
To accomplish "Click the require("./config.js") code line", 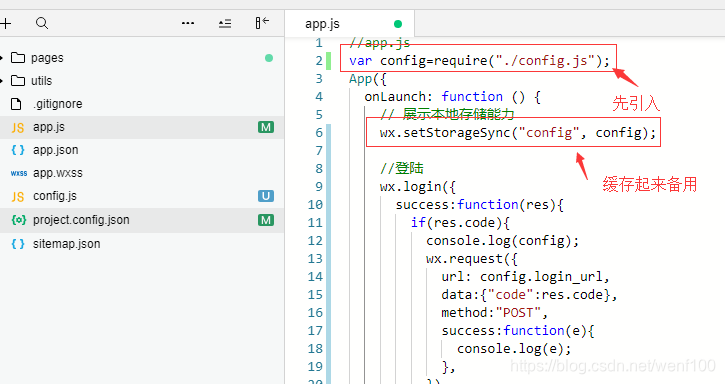I will pos(479,61).
